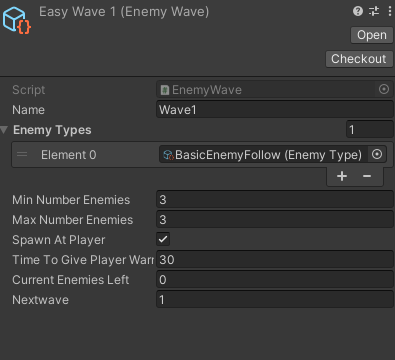Click the Min Number Enemies label
This screenshot has width=395, height=360.
pyautogui.click(x=71, y=200)
